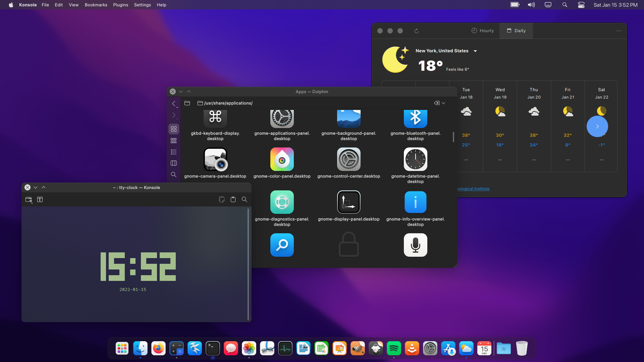This screenshot has height=362, width=644.
Task: Open gnome-diagnostics-panel.desktop lifebuoy icon
Action: point(282,202)
